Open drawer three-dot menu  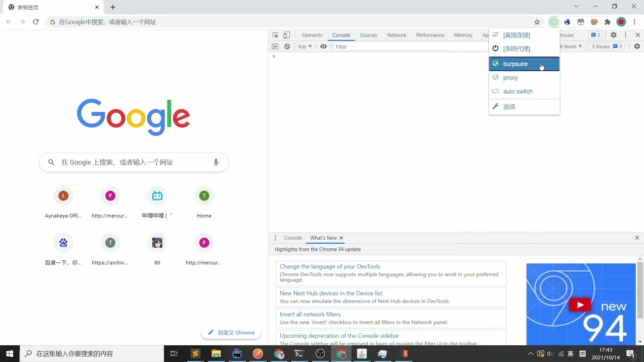(x=275, y=238)
